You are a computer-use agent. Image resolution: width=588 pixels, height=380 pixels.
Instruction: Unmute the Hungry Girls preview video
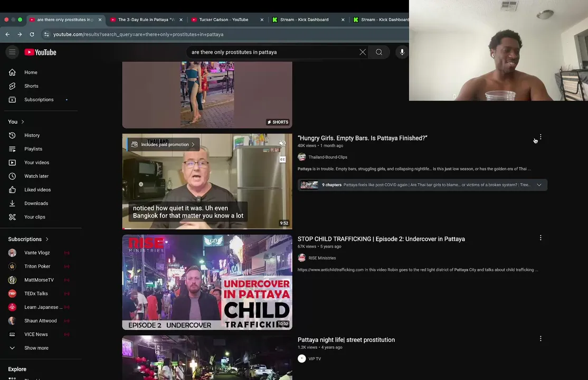[282, 144]
